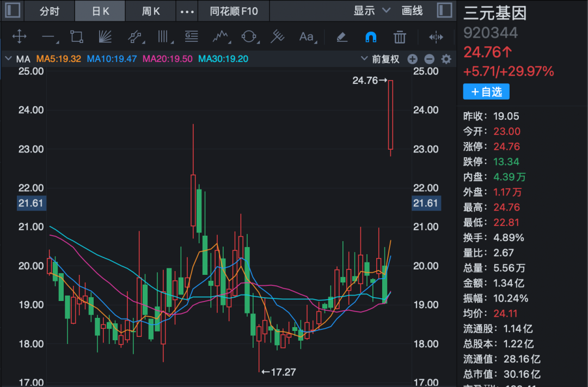Switch to the 周K tab

(151, 11)
